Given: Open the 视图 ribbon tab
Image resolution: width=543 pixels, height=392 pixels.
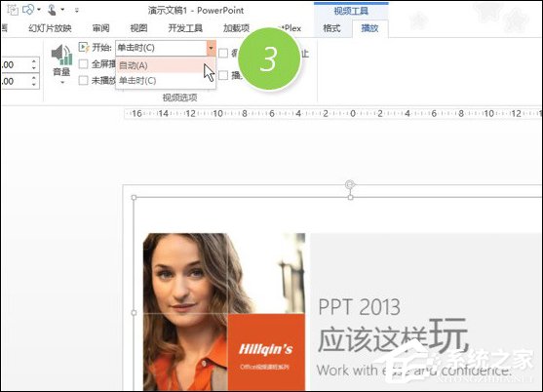Looking at the screenshot, I should click(138, 28).
